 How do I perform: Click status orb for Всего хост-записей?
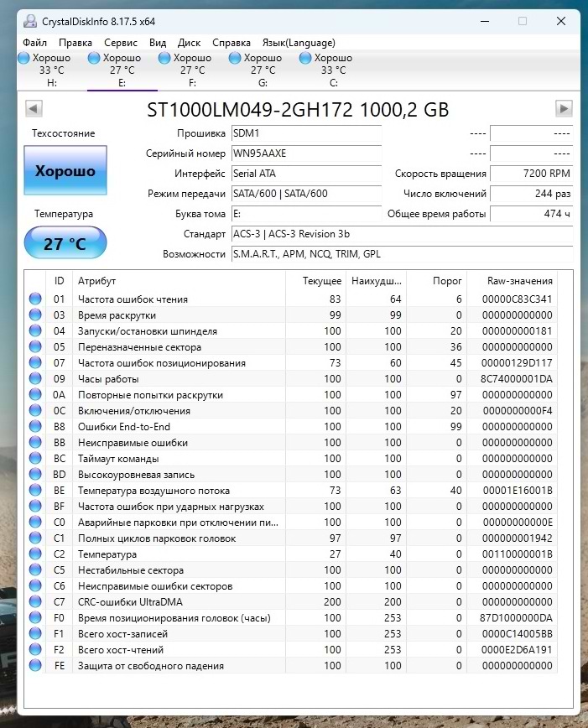(35, 633)
